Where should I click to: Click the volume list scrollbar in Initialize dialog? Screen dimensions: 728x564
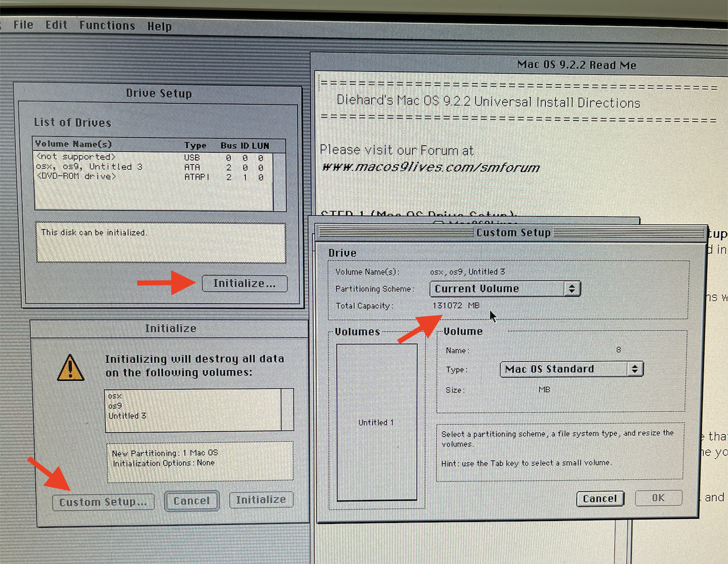pyautogui.click(x=287, y=409)
